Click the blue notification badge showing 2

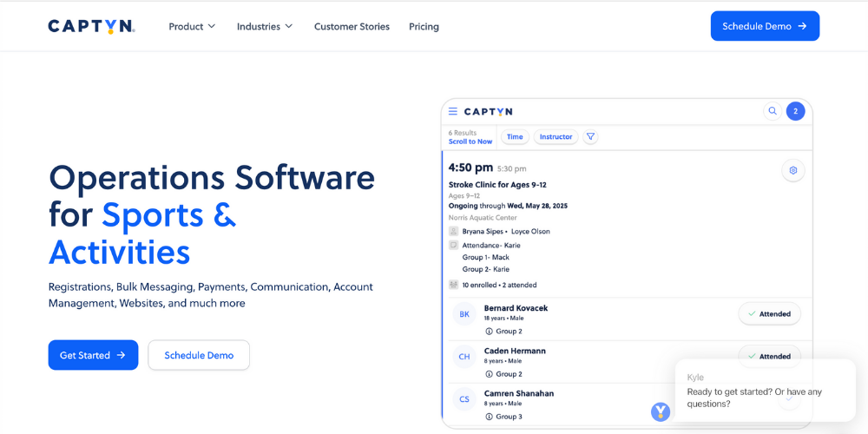[795, 111]
